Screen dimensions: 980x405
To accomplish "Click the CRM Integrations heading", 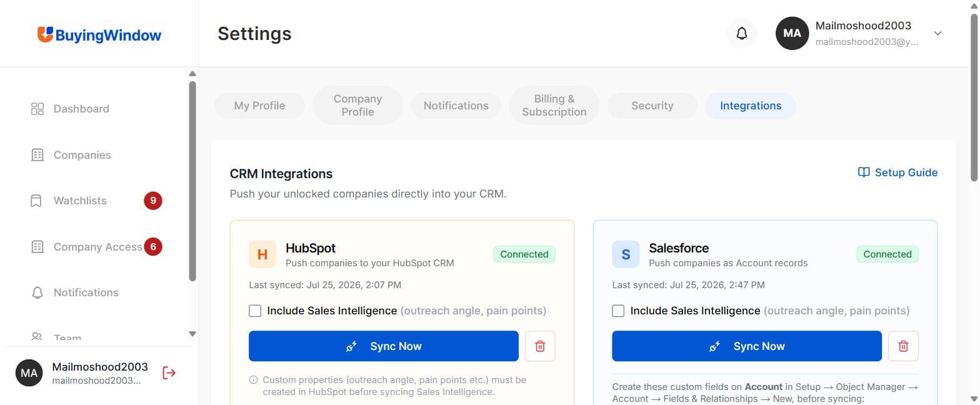I will click(281, 174).
